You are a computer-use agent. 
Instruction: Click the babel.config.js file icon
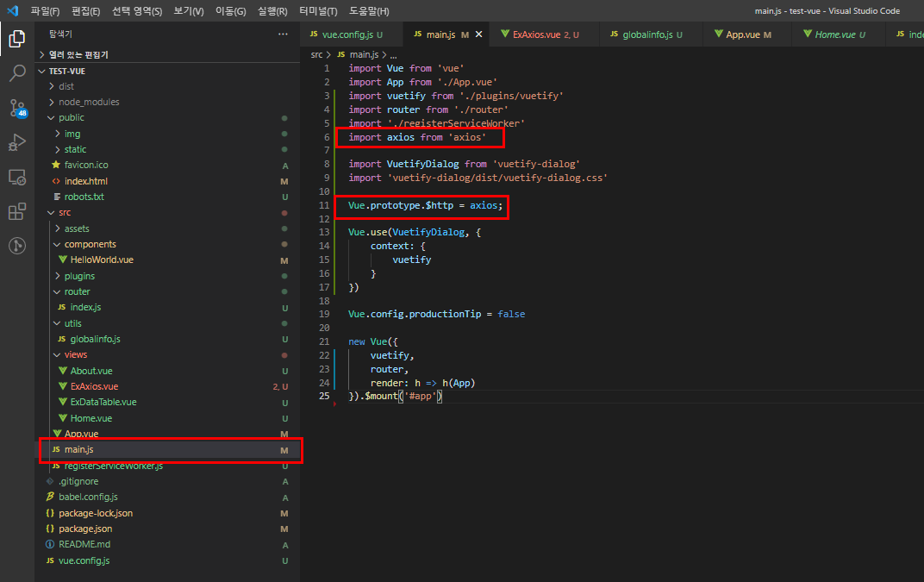pos(50,498)
